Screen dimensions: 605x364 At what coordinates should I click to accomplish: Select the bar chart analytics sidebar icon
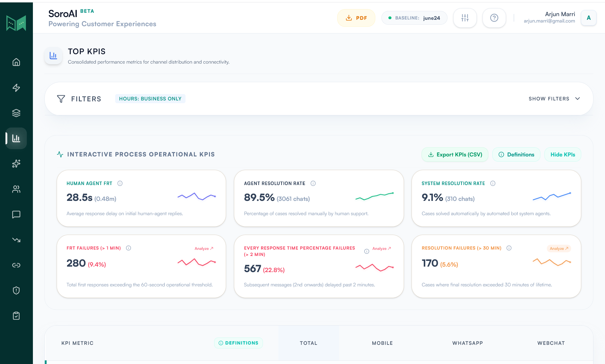point(16,138)
